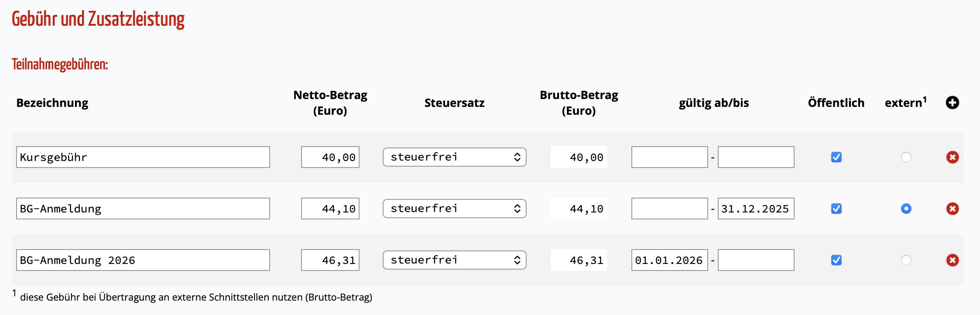This screenshot has height=315, width=980.
Task: Click the 01.01.2026 valid-from date field
Action: point(669,260)
